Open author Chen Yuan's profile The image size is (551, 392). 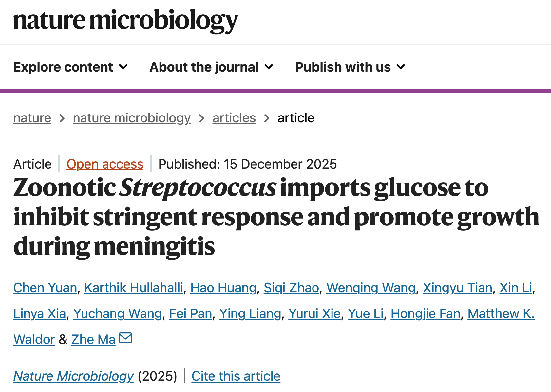(x=45, y=288)
